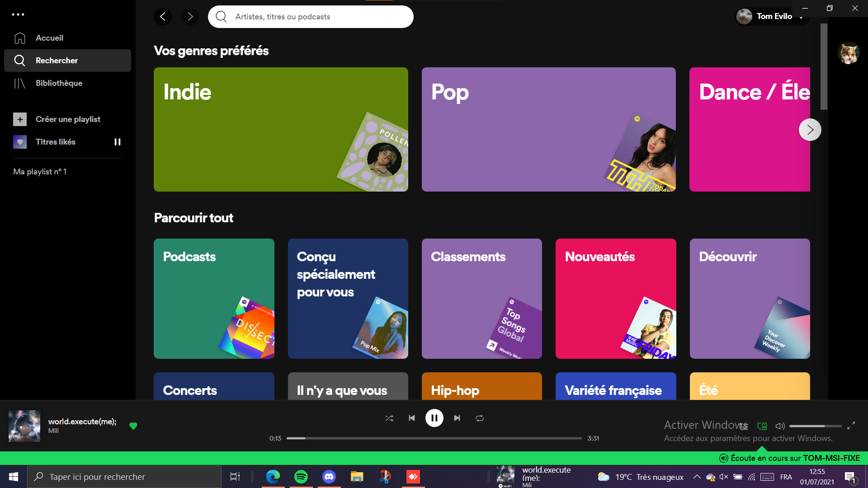This screenshot has height=488, width=868.
Task: Select the Accueil home icon
Action: tap(20, 38)
